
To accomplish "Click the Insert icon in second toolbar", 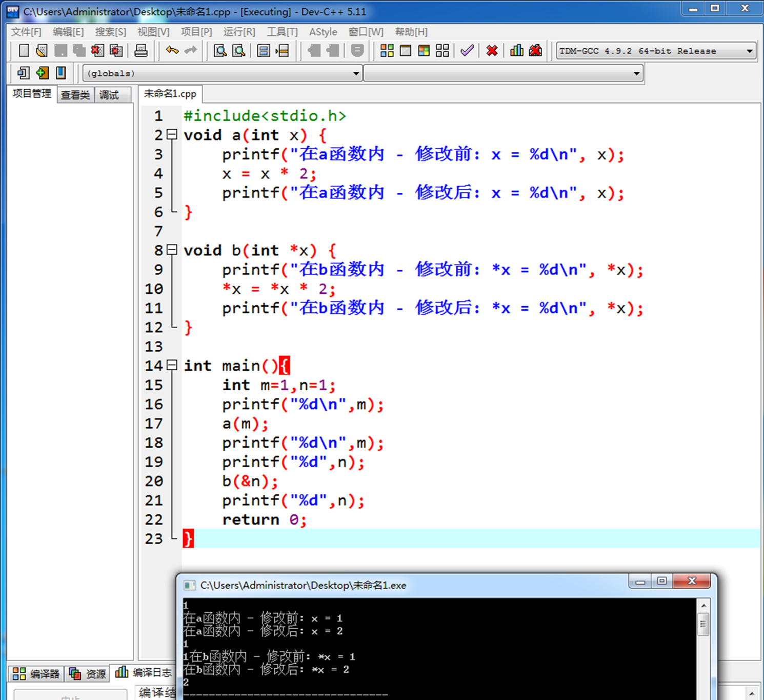I will pyautogui.click(x=24, y=73).
